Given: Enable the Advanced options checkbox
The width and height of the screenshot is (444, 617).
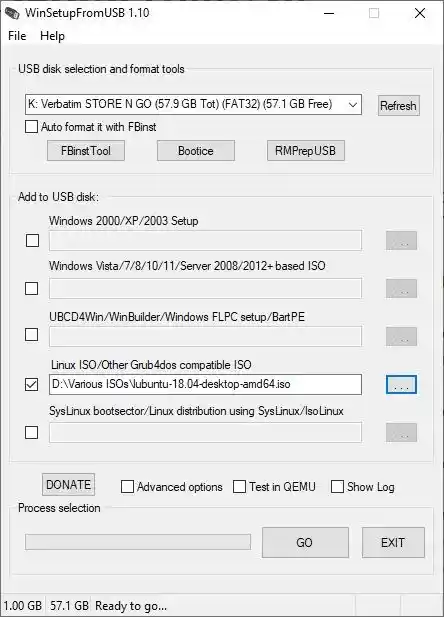Looking at the screenshot, I should pyautogui.click(x=127, y=487).
